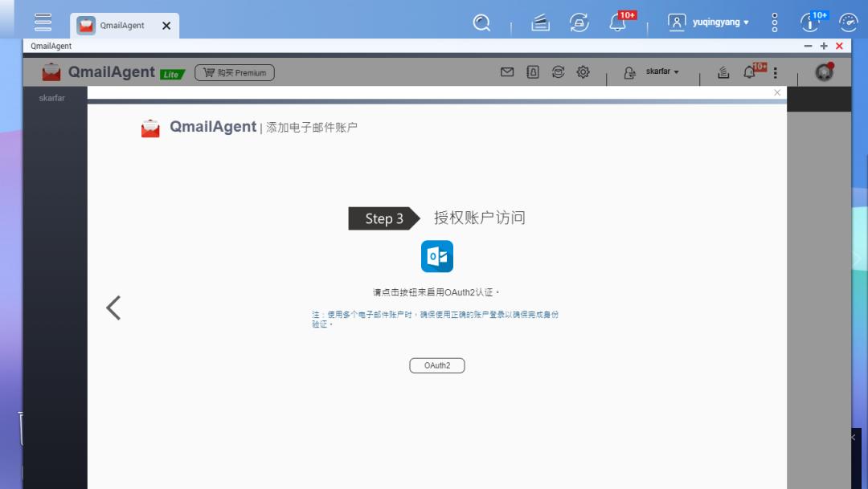Open the contacts address book icon
Screen dimensions: 868x489
click(532, 71)
